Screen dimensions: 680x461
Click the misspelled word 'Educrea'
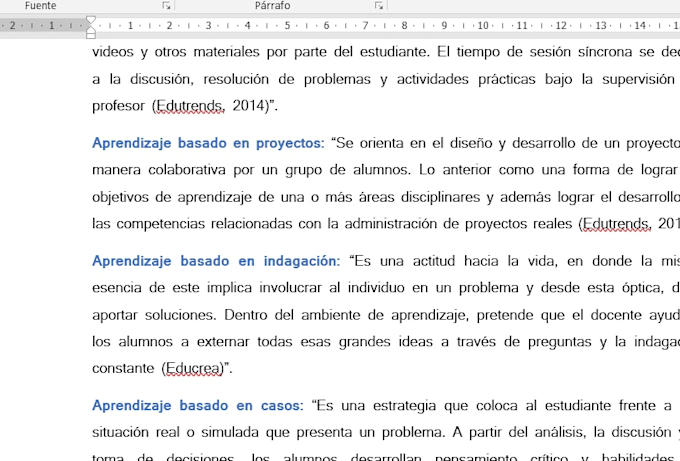193,369
